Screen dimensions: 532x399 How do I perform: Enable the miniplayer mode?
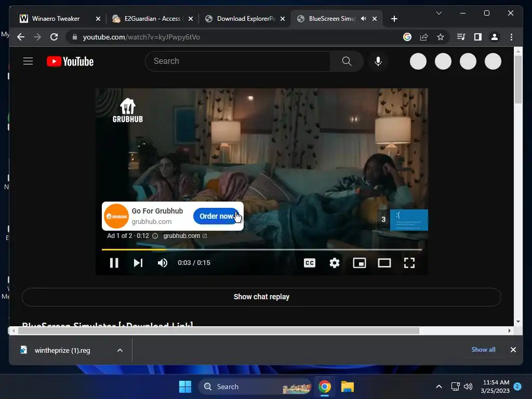(360, 263)
